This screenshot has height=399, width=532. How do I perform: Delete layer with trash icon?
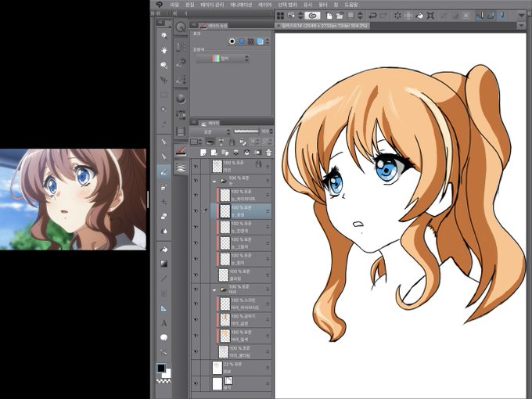click(x=268, y=153)
